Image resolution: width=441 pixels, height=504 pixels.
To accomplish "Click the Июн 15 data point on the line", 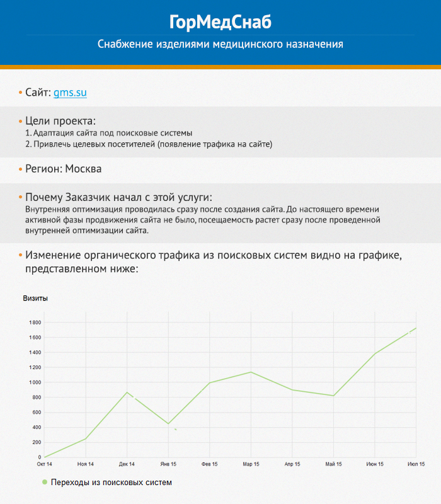I will (x=375, y=353).
